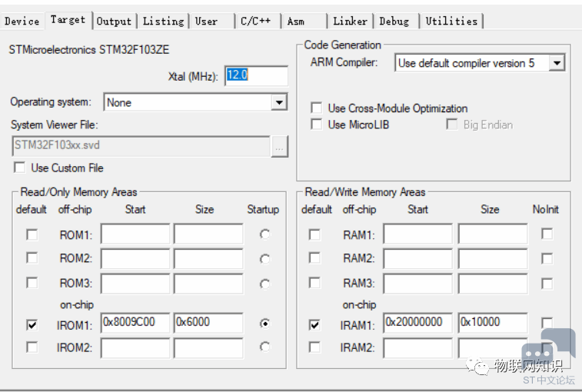Screen dimensions: 582x392
Task: Enable Use Cross-Module Optimization
Action: coord(316,108)
